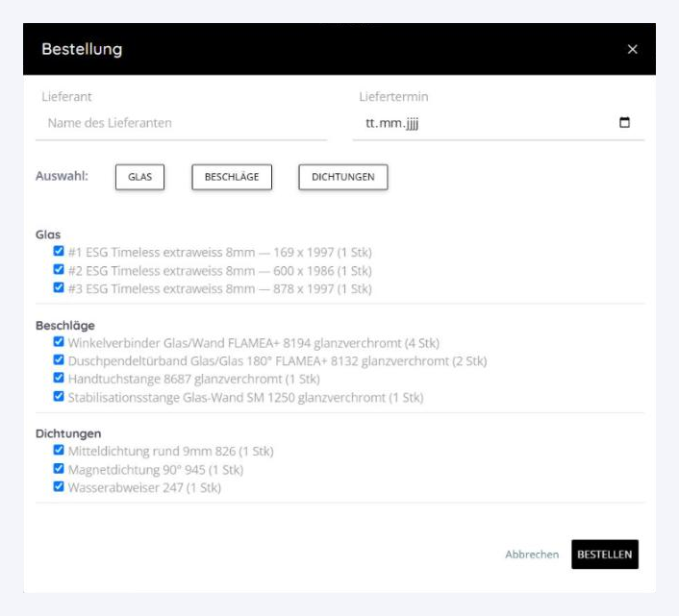Click the Auswahl: label
This screenshot has width=679, height=616.
point(62,176)
